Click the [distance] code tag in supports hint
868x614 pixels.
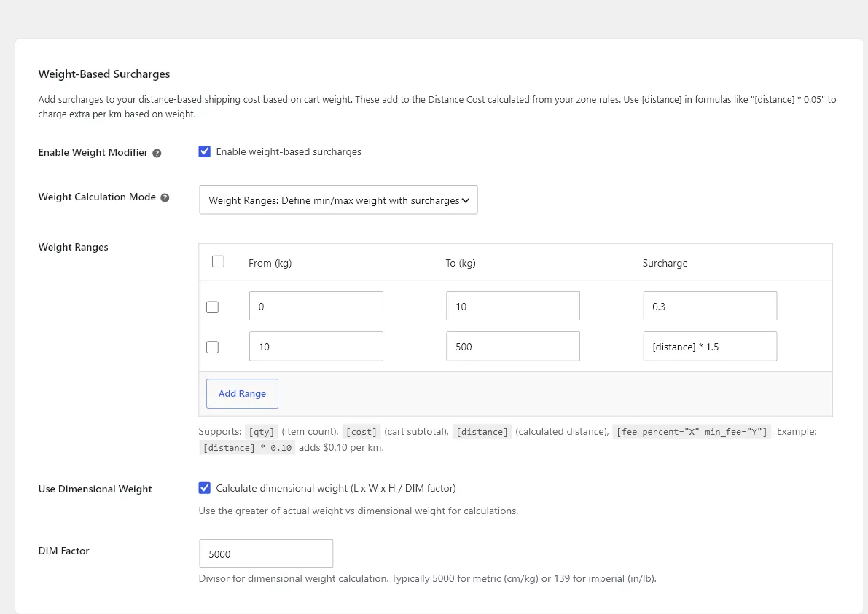[482, 432]
